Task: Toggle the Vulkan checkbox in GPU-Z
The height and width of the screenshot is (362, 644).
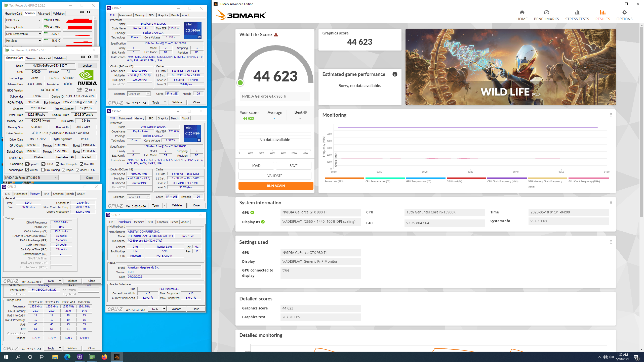Action: point(27,170)
